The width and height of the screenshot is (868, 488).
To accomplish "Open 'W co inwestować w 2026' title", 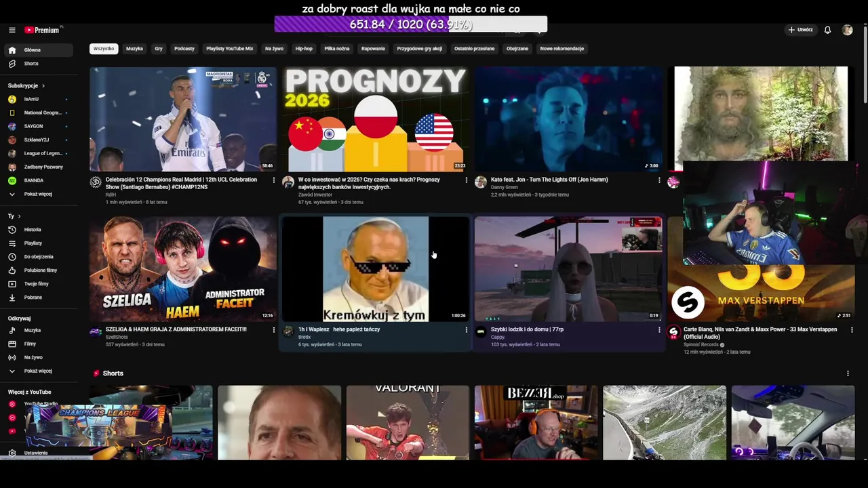I will coord(369,183).
